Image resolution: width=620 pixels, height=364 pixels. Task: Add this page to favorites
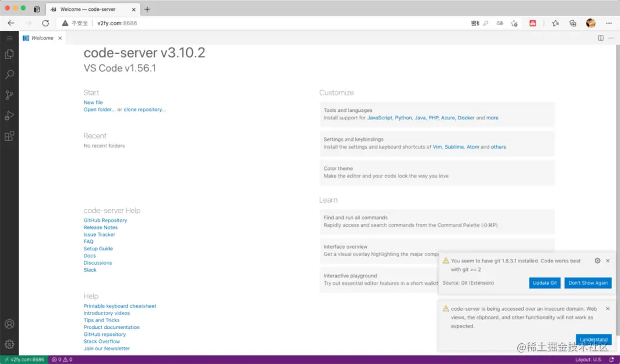(x=514, y=24)
